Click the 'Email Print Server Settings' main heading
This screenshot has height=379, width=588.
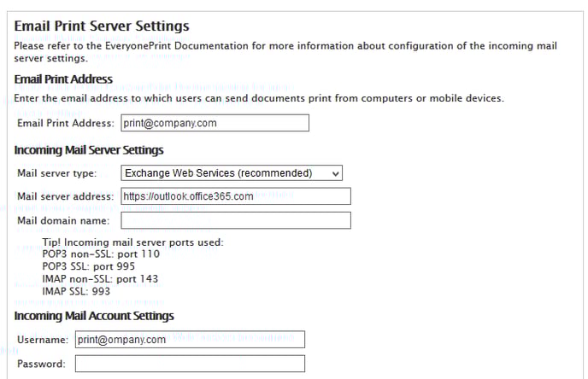click(x=102, y=26)
